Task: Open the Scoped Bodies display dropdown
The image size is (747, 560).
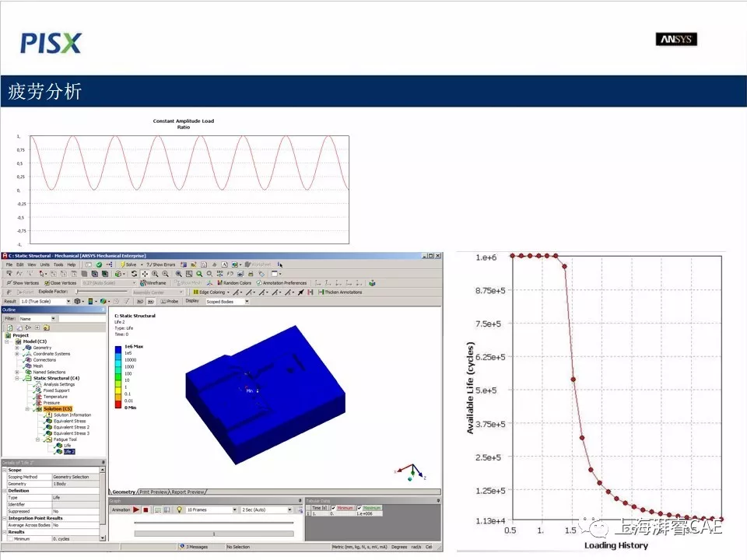Action: [247, 302]
